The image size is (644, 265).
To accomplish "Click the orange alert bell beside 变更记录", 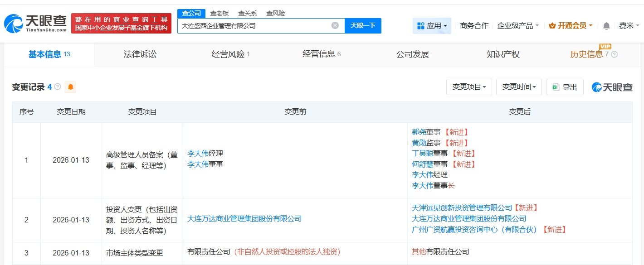I will click(x=70, y=87).
